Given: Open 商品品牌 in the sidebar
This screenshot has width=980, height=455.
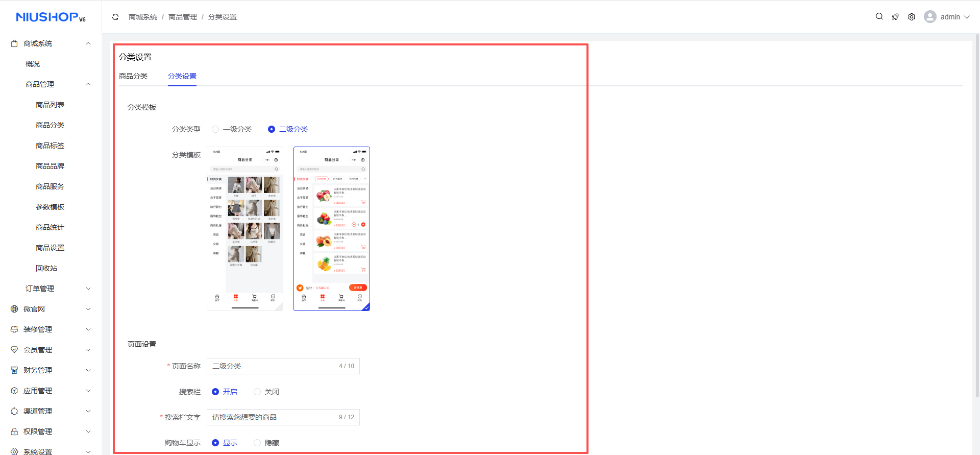Looking at the screenshot, I should coord(50,166).
